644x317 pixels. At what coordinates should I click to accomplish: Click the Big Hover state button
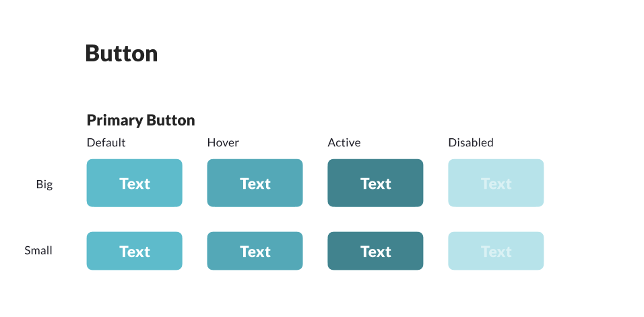255,183
